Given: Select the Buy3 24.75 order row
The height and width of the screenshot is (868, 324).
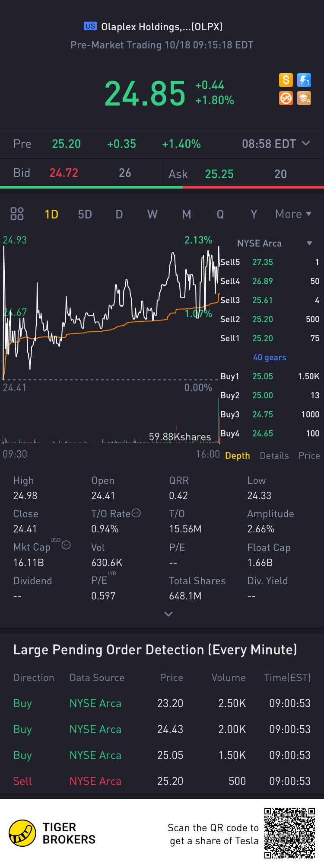Looking at the screenshot, I should pos(270,414).
